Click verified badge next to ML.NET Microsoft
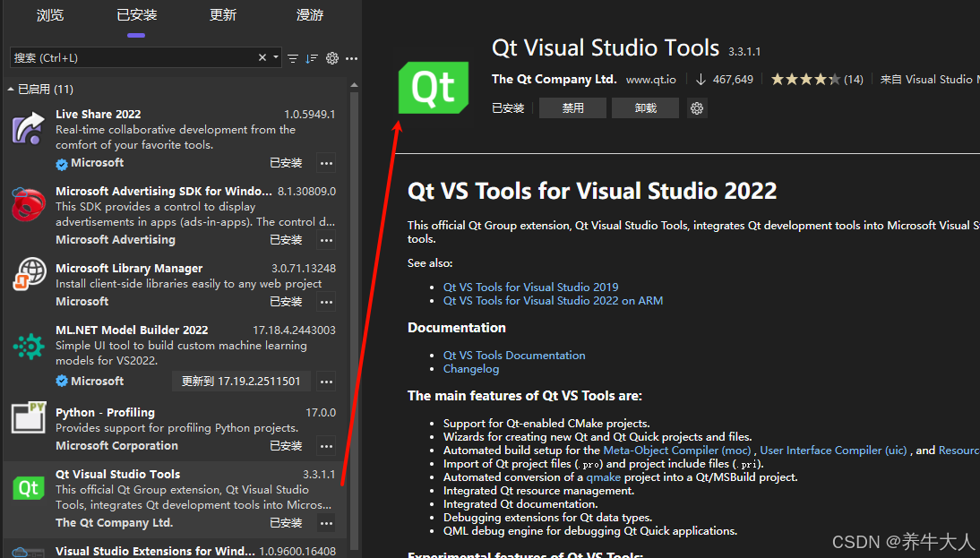The image size is (980, 558). coord(61,381)
